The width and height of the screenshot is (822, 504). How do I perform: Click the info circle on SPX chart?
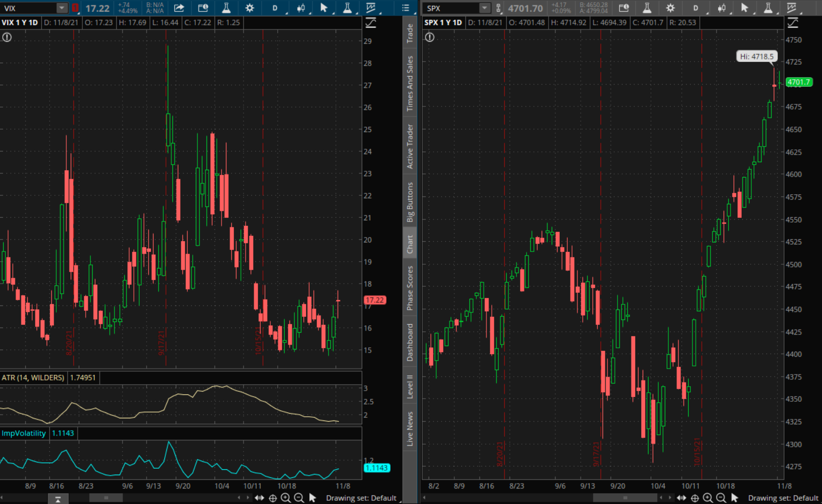pyautogui.click(x=430, y=37)
